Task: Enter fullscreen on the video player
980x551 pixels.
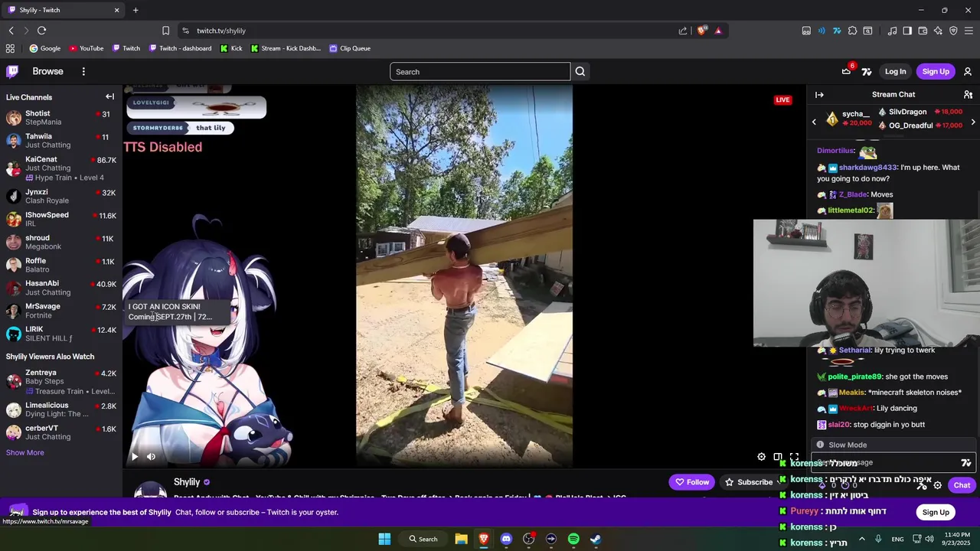Action: click(794, 457)
